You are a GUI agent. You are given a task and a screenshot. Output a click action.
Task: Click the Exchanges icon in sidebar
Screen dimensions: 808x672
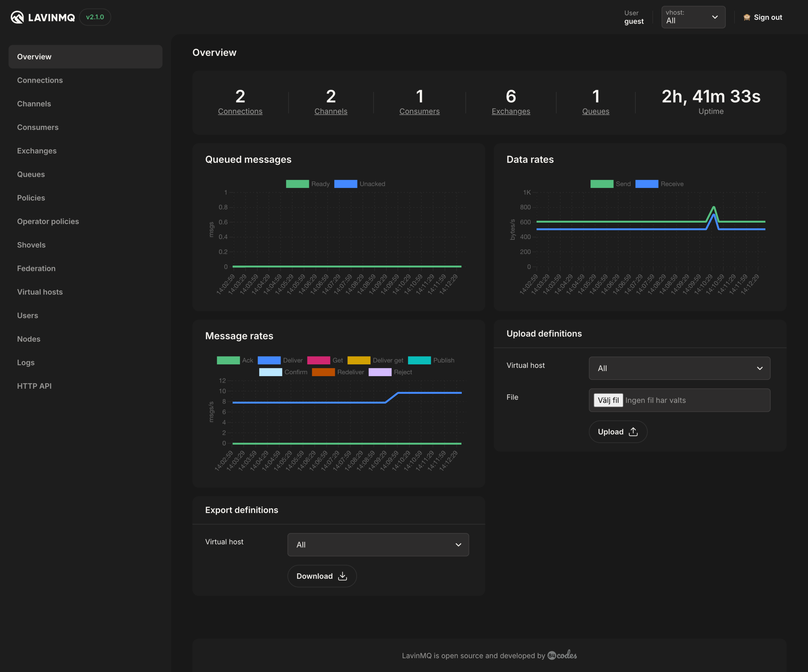click(x=37, y=150)
